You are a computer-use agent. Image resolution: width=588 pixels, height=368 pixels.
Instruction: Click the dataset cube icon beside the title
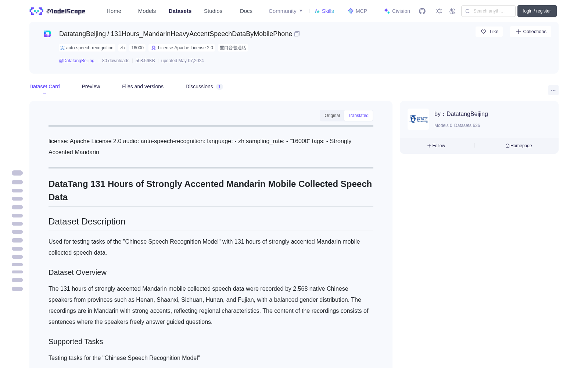47,34
